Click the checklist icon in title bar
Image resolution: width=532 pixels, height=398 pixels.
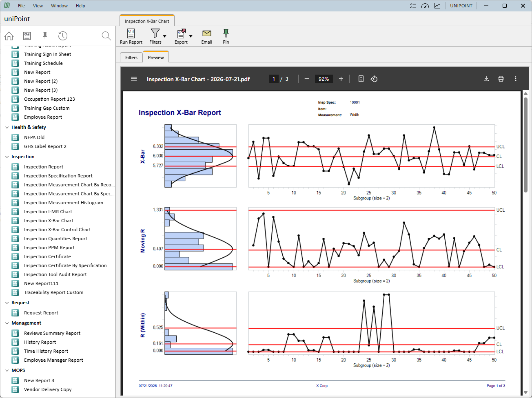coord(413,6)
